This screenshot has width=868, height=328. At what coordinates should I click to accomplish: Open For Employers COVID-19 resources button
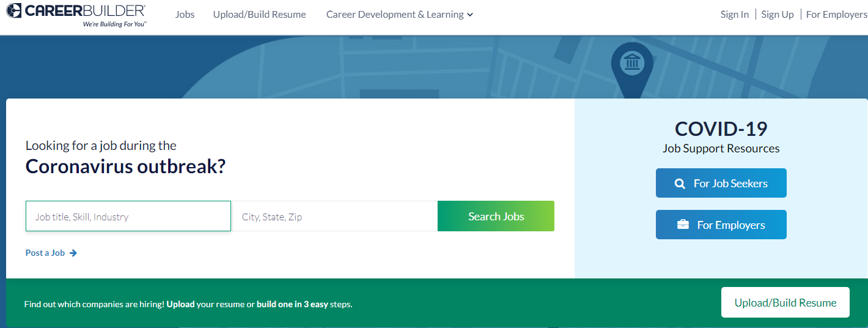tap(721, 225)
